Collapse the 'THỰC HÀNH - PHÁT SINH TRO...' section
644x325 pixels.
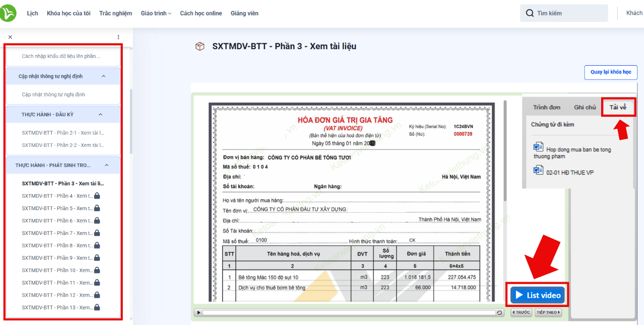(x=106, y=165)
